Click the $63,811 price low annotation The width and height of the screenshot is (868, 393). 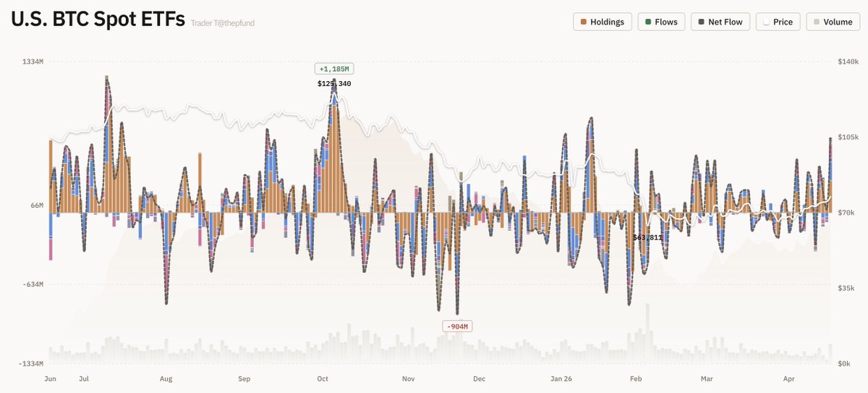coord(647,237)
